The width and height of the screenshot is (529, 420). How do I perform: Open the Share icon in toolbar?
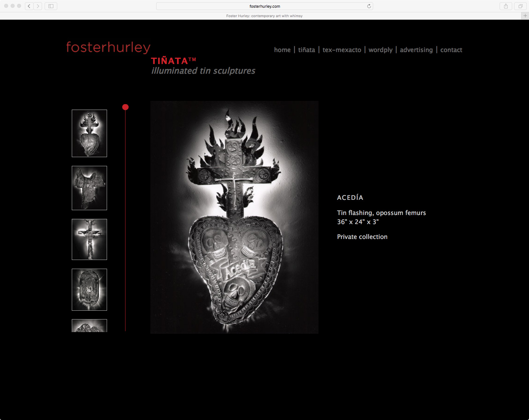pyautogui.click(x=506, y=6)
